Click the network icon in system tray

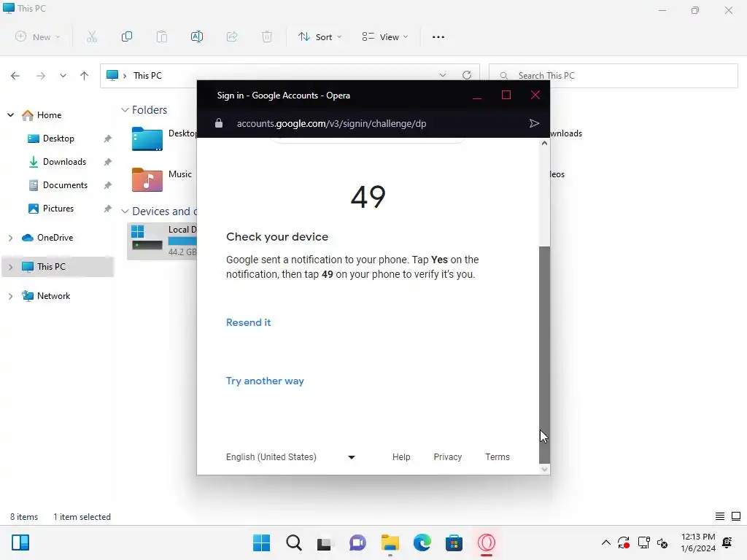pyautogui.click(x=643, y=542)
